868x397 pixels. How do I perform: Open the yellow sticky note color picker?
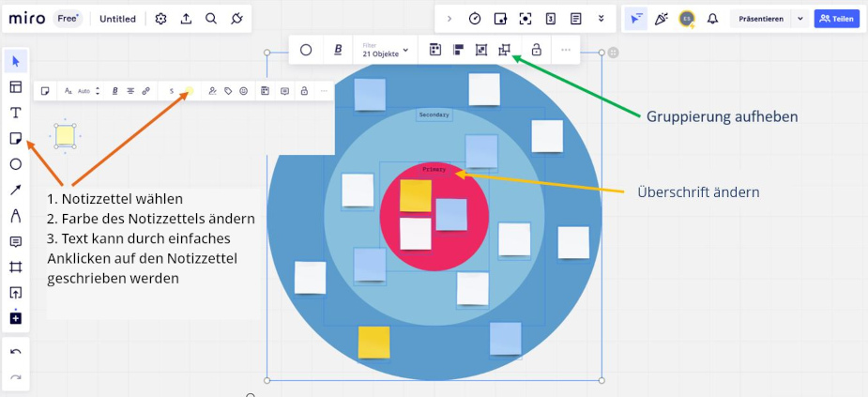click(x=189, y=91)
